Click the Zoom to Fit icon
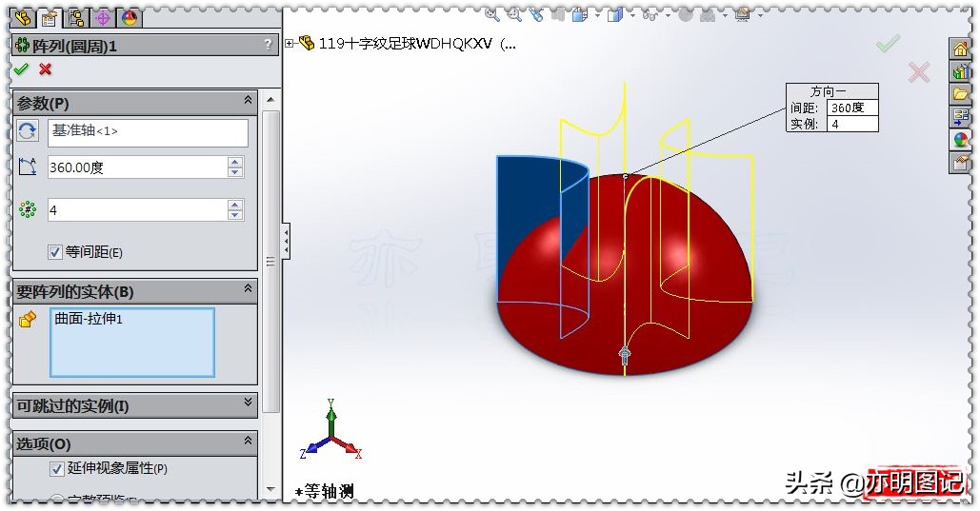Screen dimensions: 980x511 click(491, 13)
